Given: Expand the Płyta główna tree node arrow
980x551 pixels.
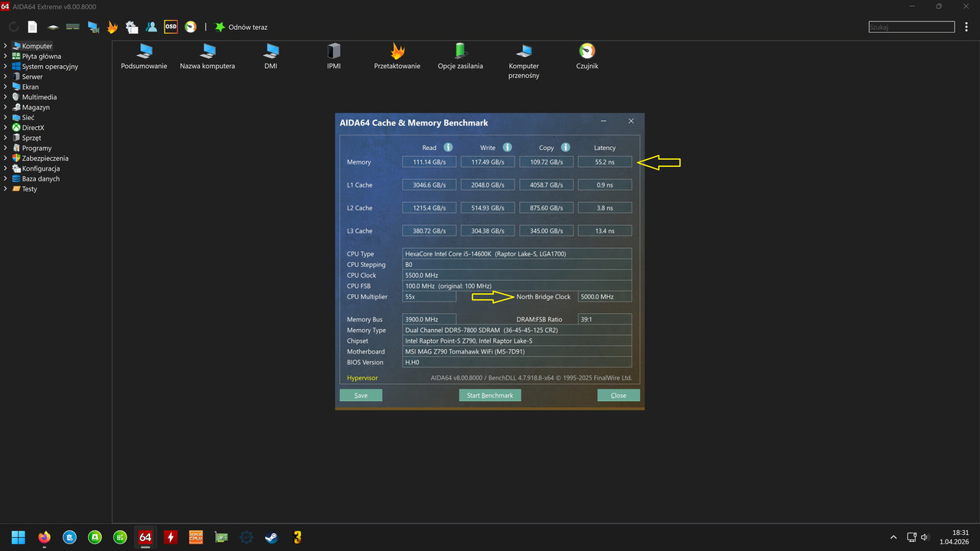Looking at the screenshot, I should coord(5,56).
